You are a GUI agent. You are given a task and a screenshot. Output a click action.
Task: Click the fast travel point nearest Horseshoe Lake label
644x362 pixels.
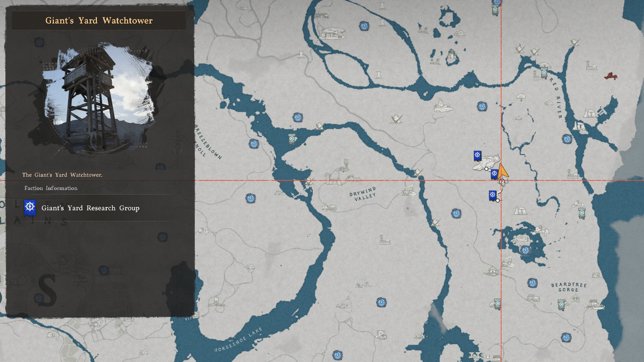(337, 355)
